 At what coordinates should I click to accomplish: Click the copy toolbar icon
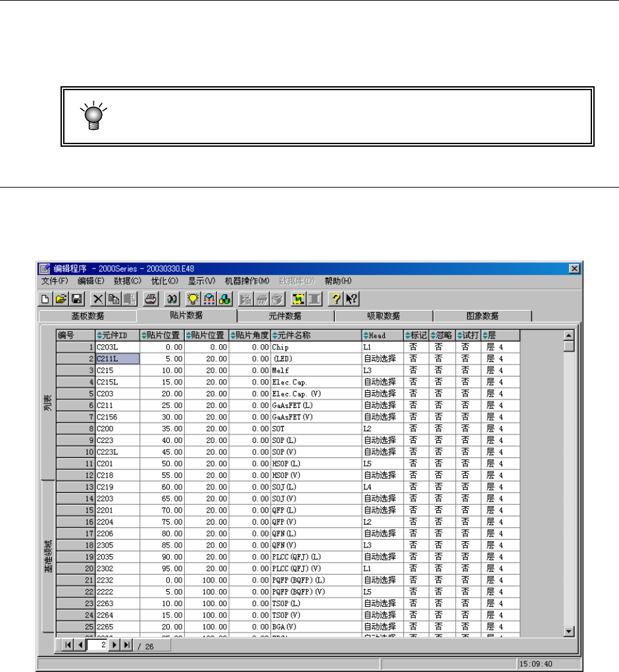point(114,299)
